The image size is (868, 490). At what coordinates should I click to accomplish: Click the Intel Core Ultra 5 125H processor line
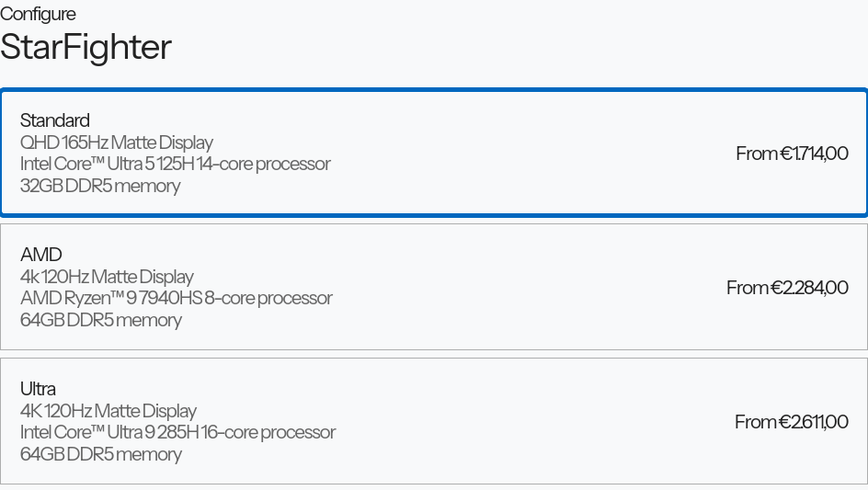click(x=175, y=164)
